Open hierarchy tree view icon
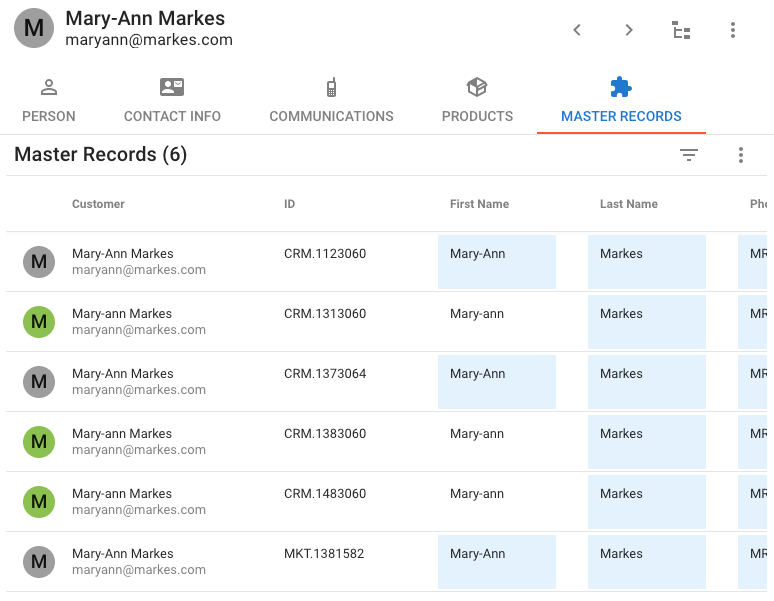The image size is (774, 601). 681,30
